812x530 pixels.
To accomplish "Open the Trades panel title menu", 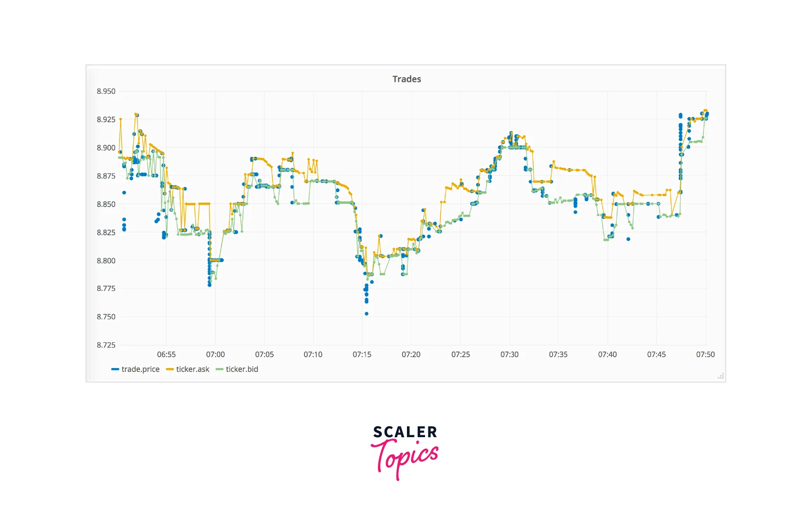I will (x=406, y=79).
